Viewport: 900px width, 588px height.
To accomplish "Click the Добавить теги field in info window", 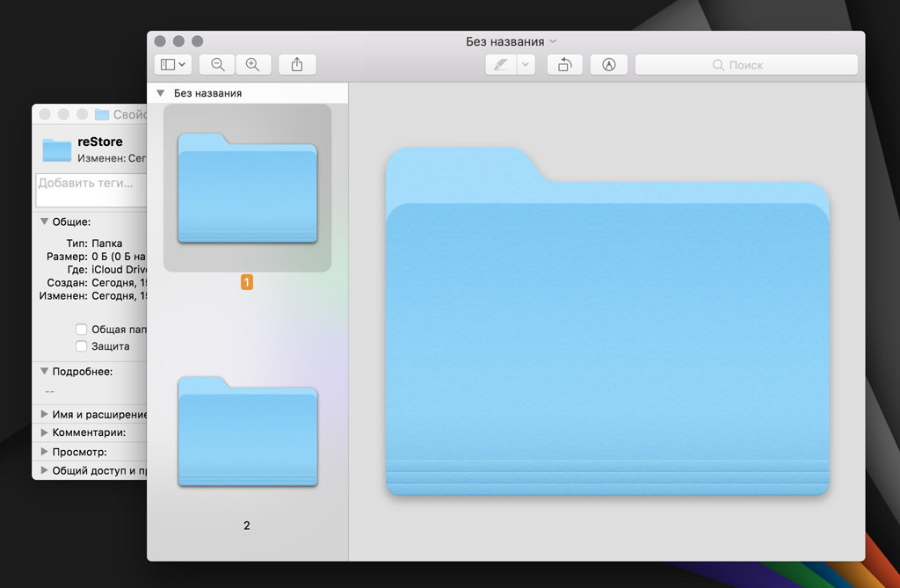I will click(91, 190).
